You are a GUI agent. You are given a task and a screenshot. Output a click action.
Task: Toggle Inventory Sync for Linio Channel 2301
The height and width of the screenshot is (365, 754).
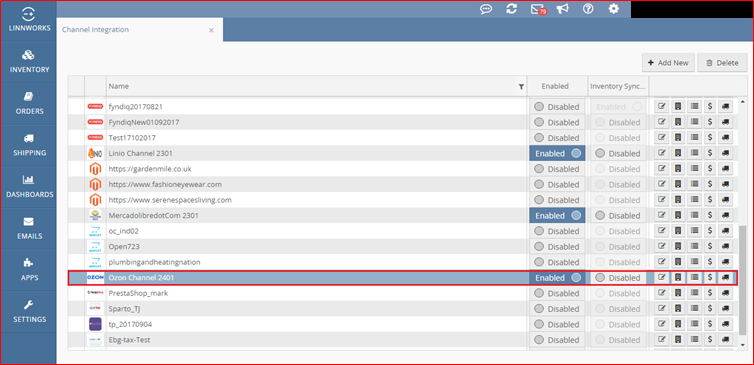[x=618, y=153]
